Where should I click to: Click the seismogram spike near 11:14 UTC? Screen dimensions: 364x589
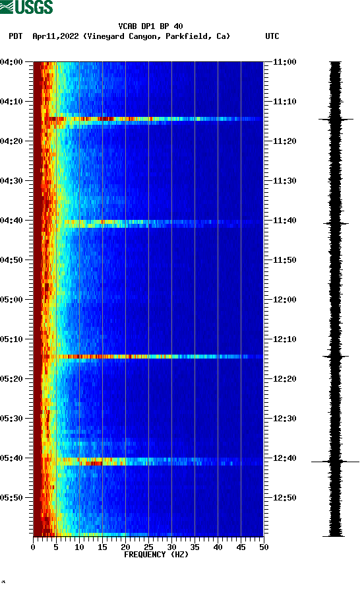[336, 120]
